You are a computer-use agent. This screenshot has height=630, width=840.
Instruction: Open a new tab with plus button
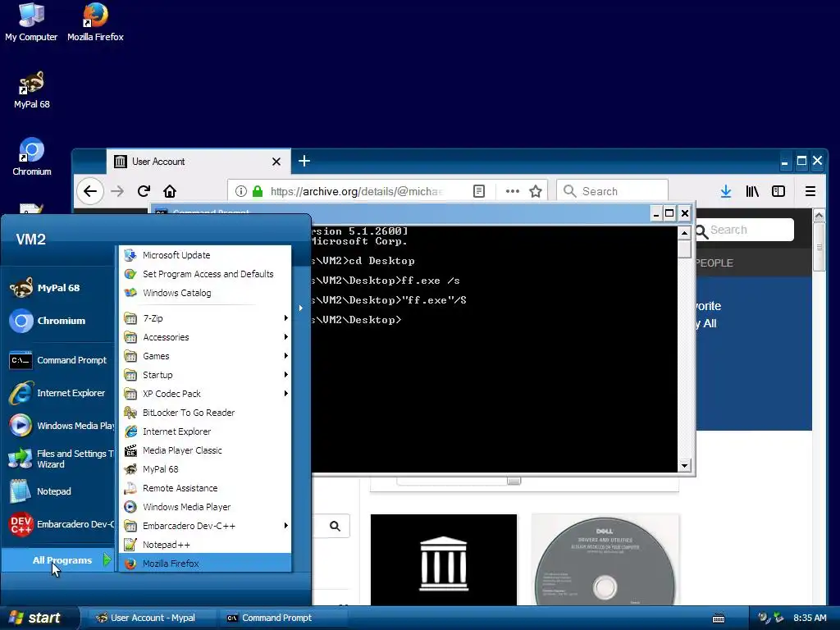pyautogui.click(x=304, y=161)
